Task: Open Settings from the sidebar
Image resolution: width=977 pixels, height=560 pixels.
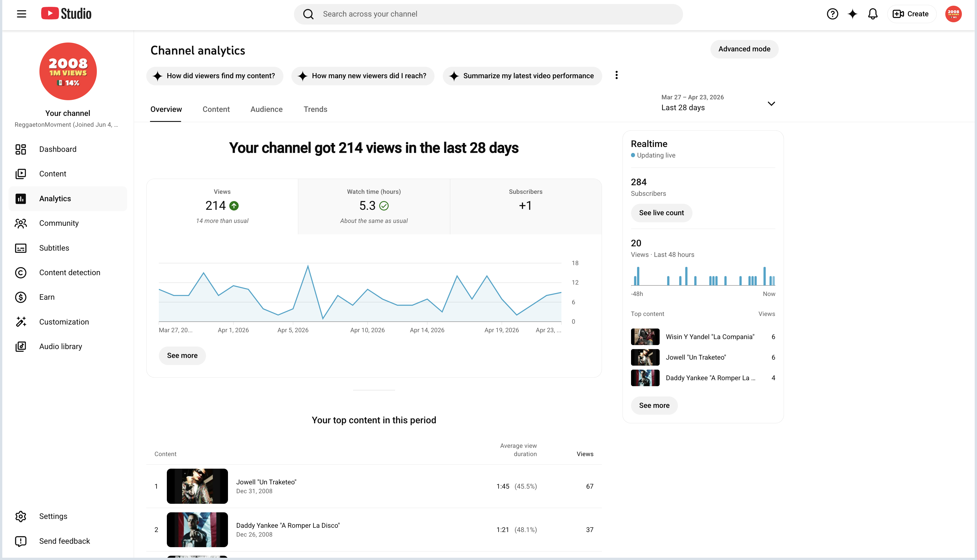Action: 68,516
